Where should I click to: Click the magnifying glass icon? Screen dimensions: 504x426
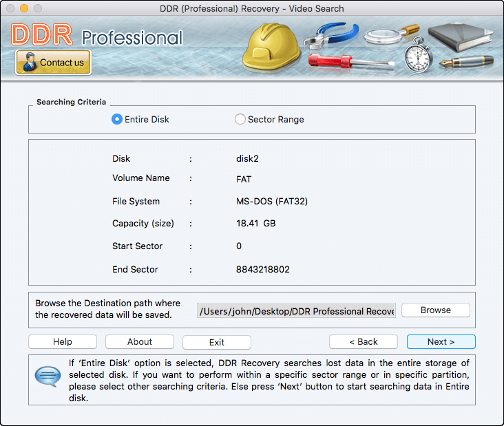392,34
